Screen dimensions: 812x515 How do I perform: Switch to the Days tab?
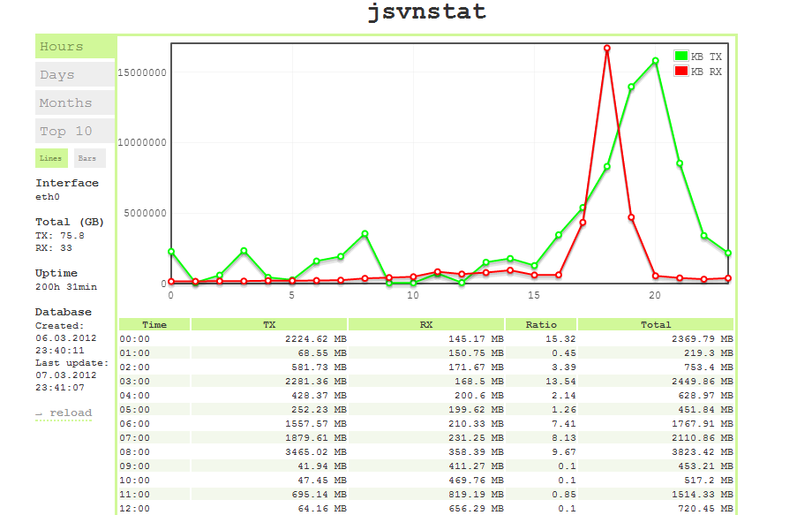[76, 74]
